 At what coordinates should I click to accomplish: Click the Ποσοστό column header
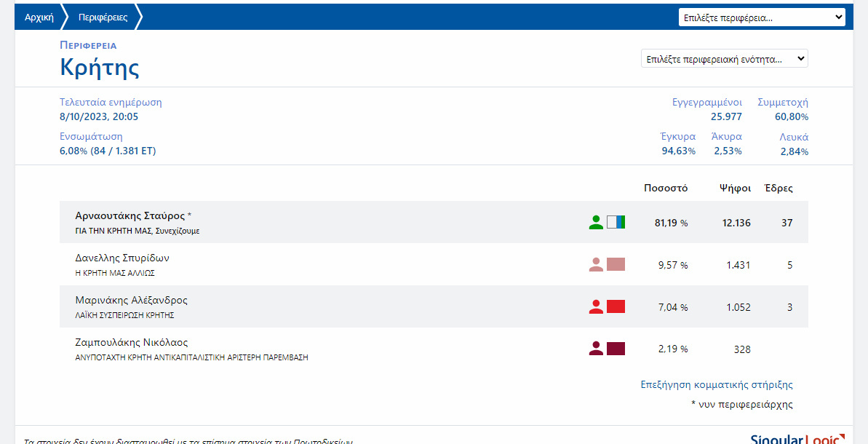click(665, 188)
